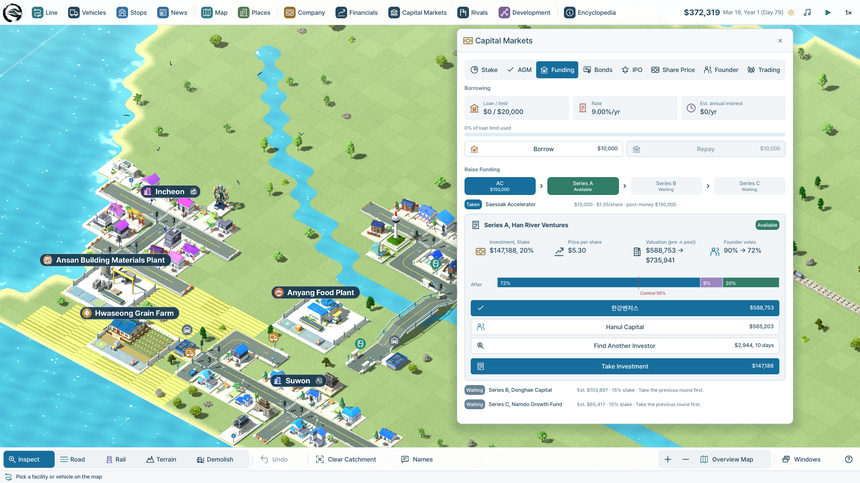The height and width of the screenshot is (483, 860).
Task: Open the Financials panel
Action: 357,12
